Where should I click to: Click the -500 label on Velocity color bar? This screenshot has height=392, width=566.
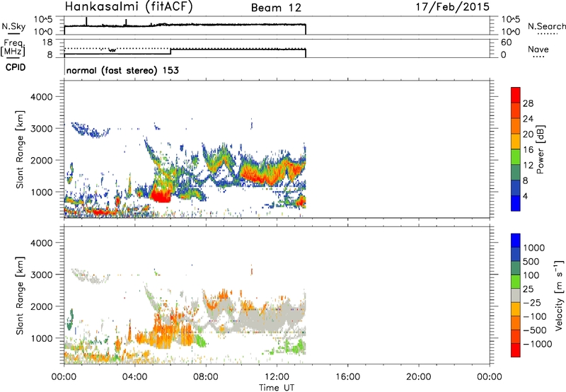point(535,330)
